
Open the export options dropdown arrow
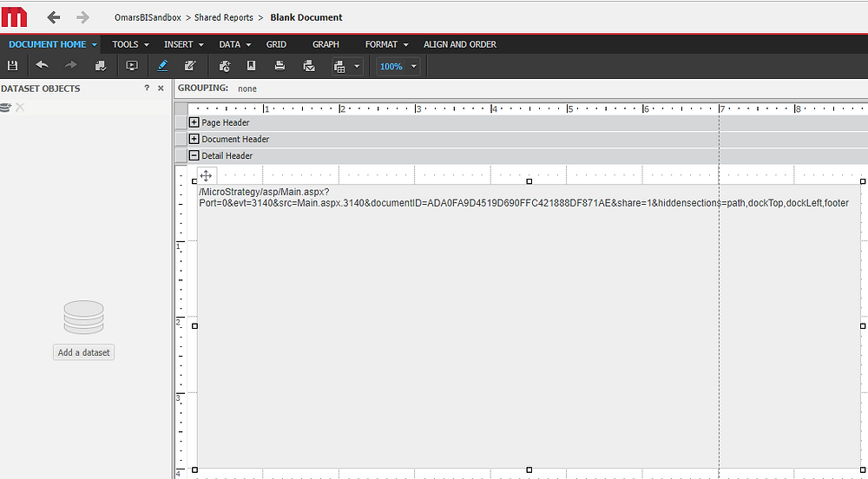click(x=357, y=66)
